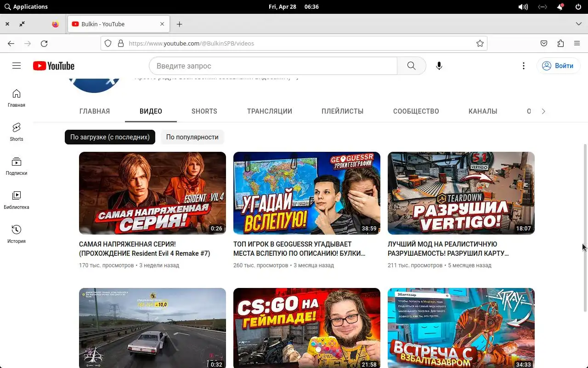
Task: Open ТОП ИГРОК В GEOGUESSR video title
Action: (x=300, y=249)
